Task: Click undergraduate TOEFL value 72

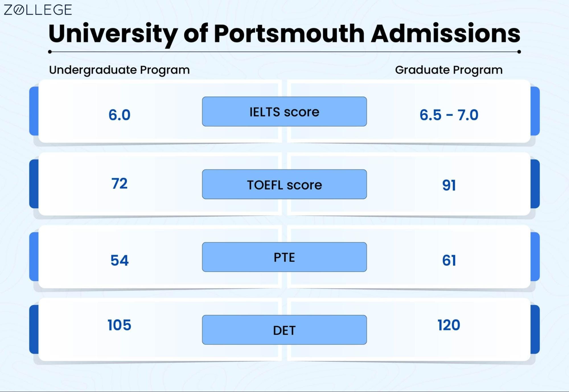Action: click(x=119, y=184)
